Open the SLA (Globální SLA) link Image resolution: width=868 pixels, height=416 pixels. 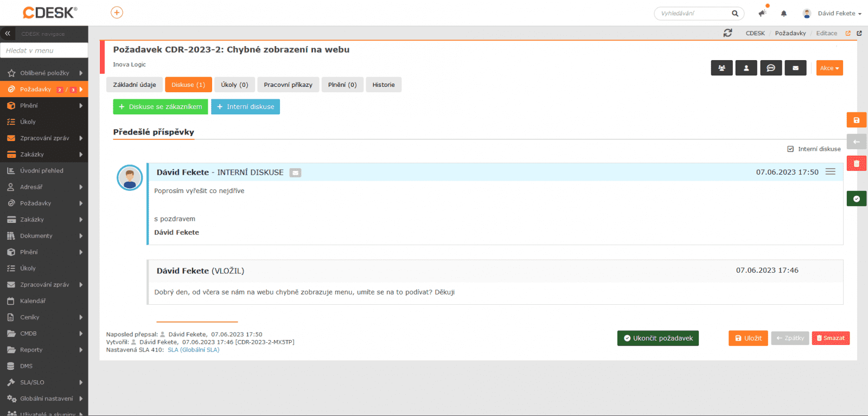point(194,350)
